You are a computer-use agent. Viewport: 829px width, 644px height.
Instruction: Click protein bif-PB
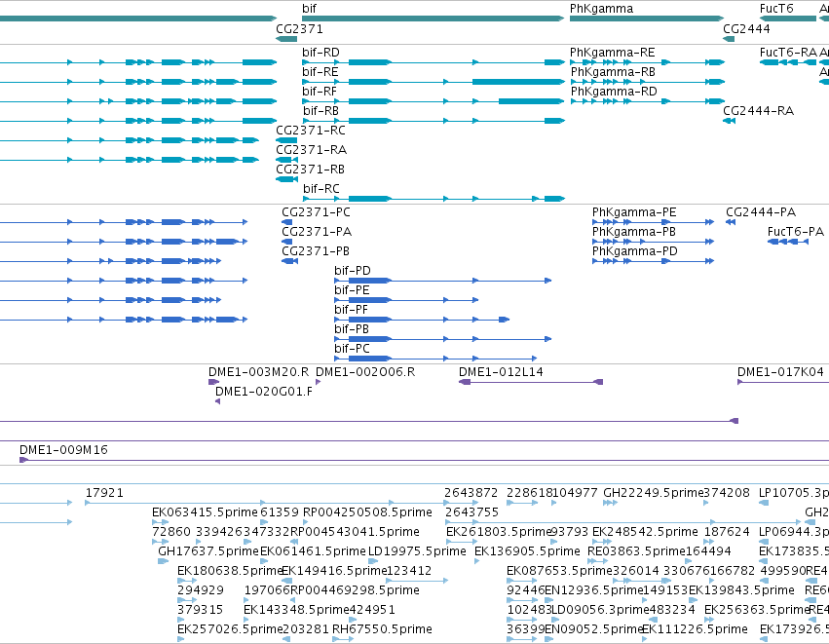(443, 339)
